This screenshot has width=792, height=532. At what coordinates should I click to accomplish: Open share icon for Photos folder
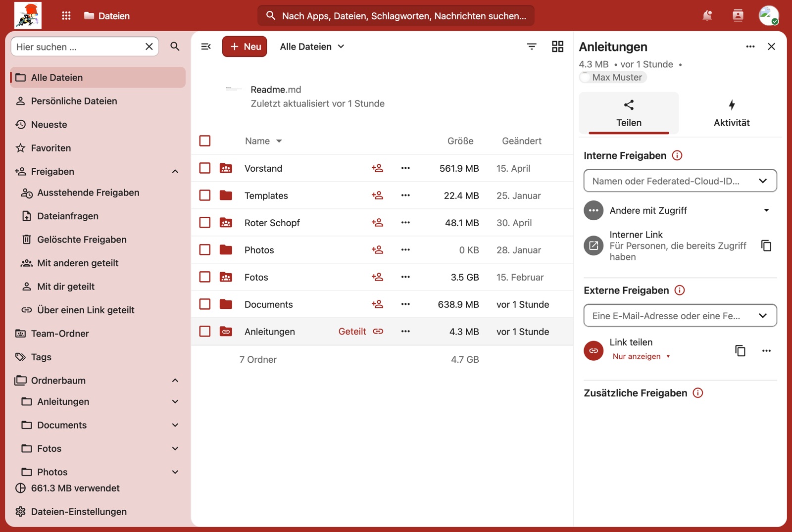377,250
